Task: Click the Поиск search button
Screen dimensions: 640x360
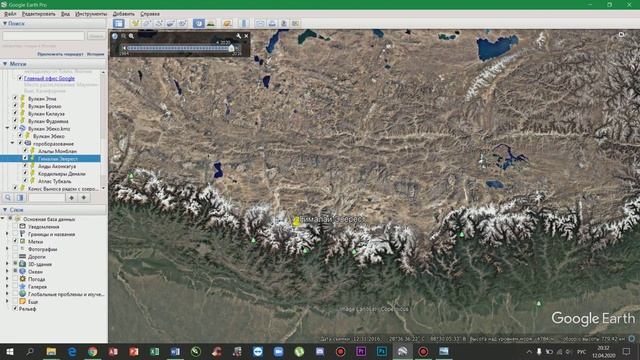Action: point(96,36)
